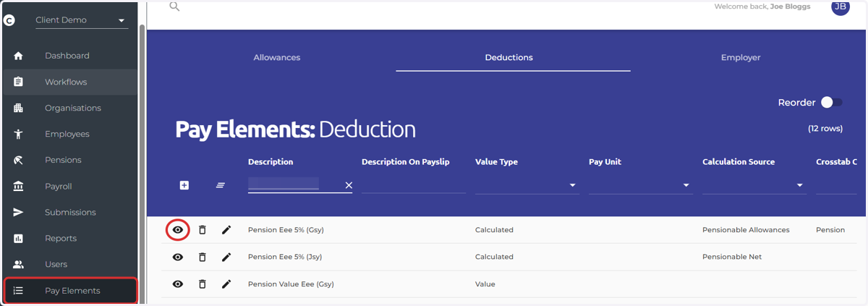Viewport: 868px width, 306px height.
Task: Click the Employees person icon
Action: pyautogui.click(x=18, y=134)
